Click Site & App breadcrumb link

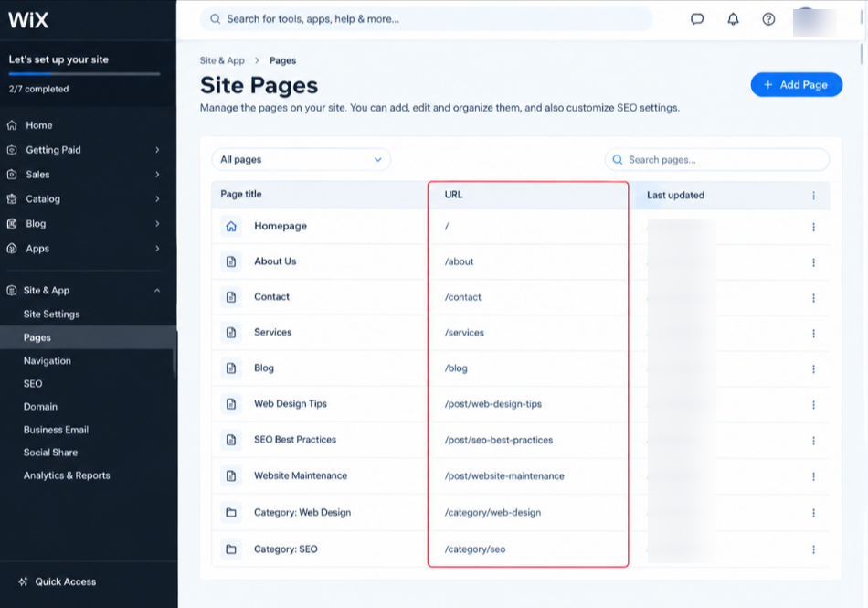(222, 60)
